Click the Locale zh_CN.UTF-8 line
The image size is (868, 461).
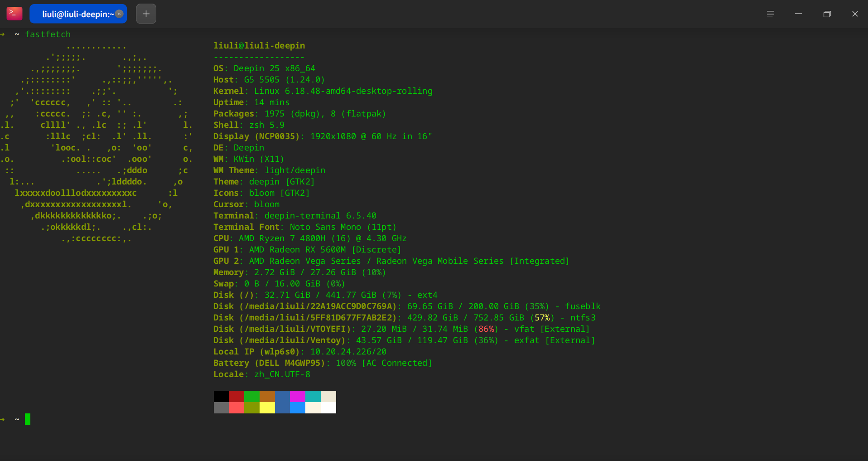pyautogui.click(x=262, y=374)
